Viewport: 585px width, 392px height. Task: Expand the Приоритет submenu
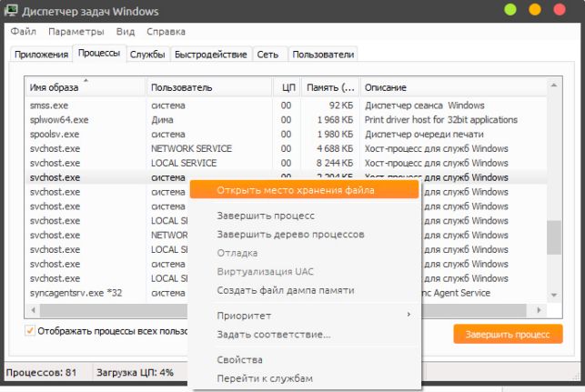coord(304,316)
